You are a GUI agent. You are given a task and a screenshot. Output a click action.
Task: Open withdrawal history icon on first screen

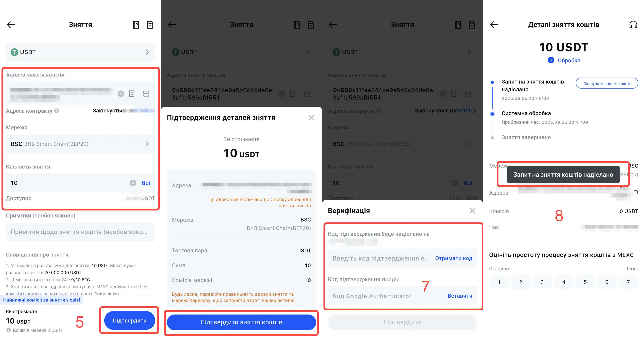tap(150, 25)
